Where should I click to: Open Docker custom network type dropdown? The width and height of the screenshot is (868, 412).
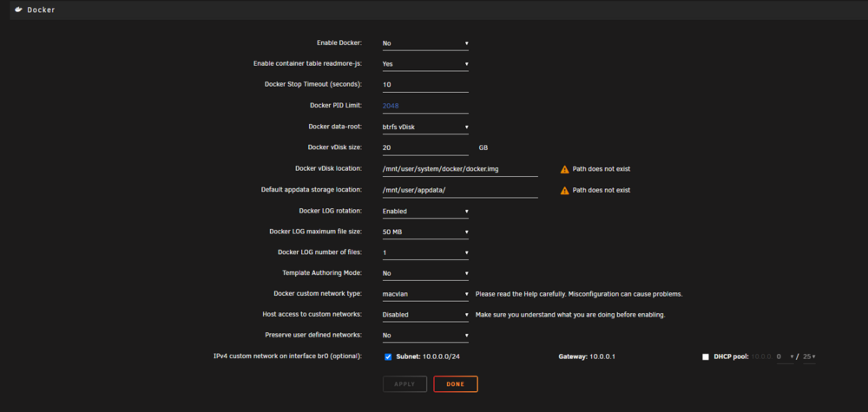pyautogui.click(x=425, y=294)
